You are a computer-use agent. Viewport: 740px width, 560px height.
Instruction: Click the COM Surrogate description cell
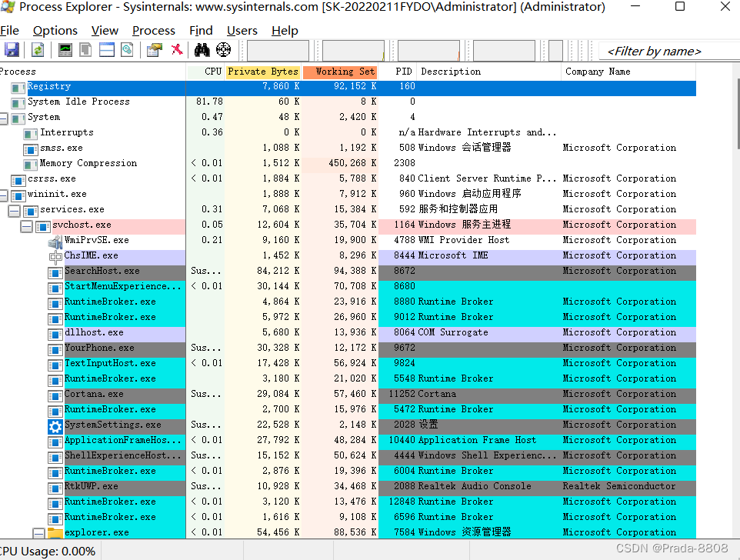click(x=453, y=332)
